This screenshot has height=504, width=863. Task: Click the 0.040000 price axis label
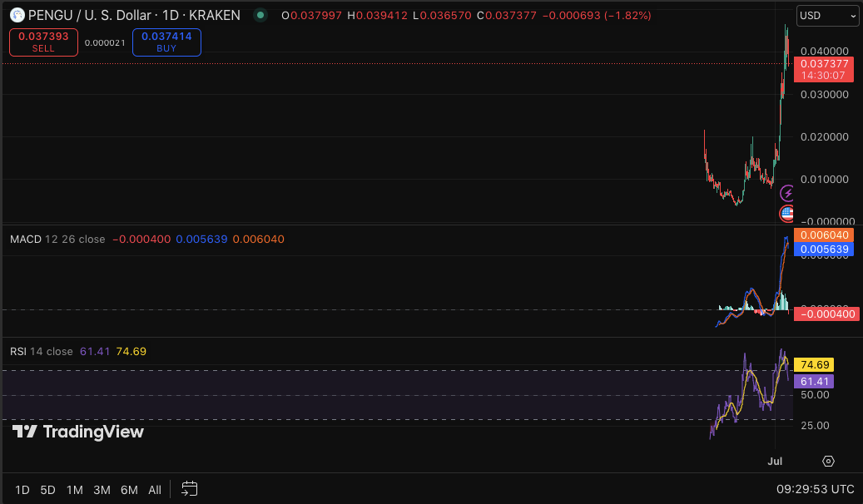click(825, 52)
